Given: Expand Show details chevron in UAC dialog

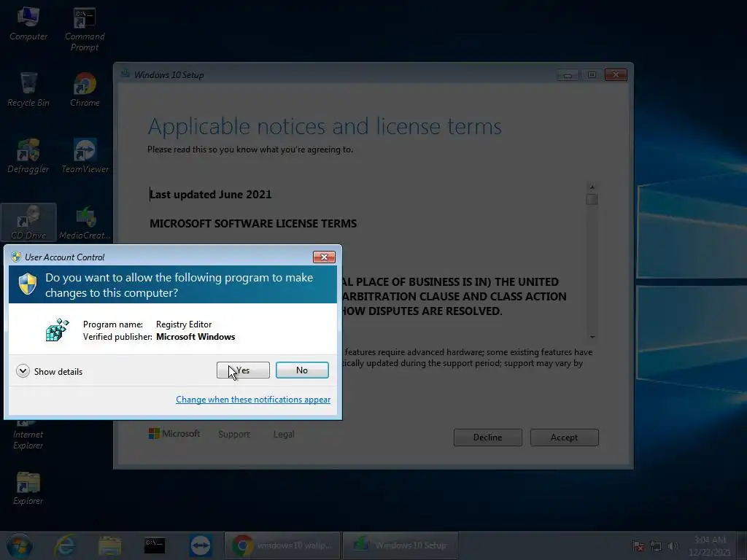Looking at the screenshot, I should (x=23, y=371).
